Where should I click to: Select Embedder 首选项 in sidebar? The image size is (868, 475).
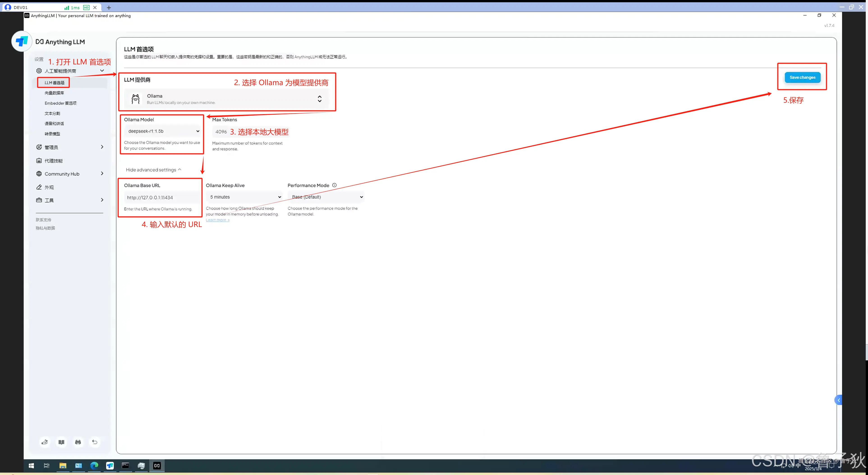(61, 103)
